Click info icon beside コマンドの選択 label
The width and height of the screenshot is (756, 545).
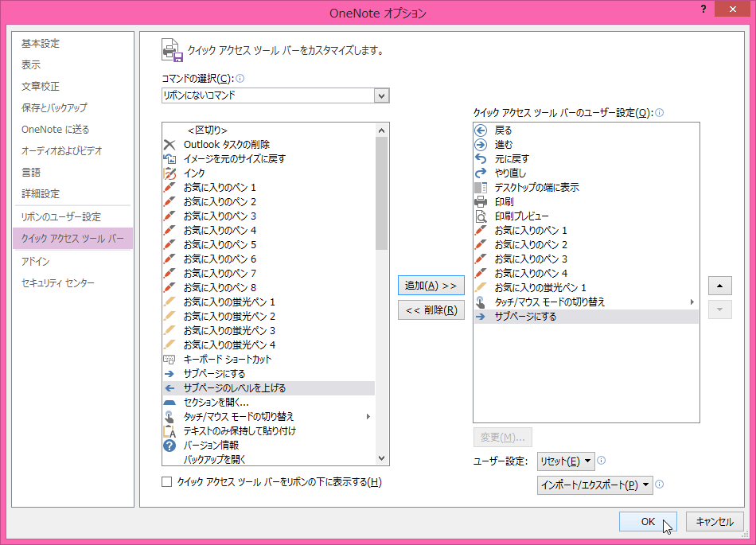click(x=240, y=78)
